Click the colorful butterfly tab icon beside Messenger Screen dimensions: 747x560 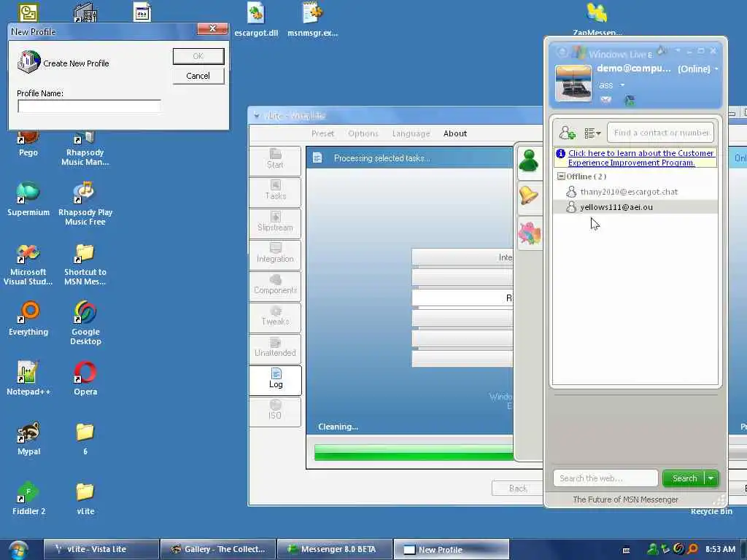click(530, 233)
